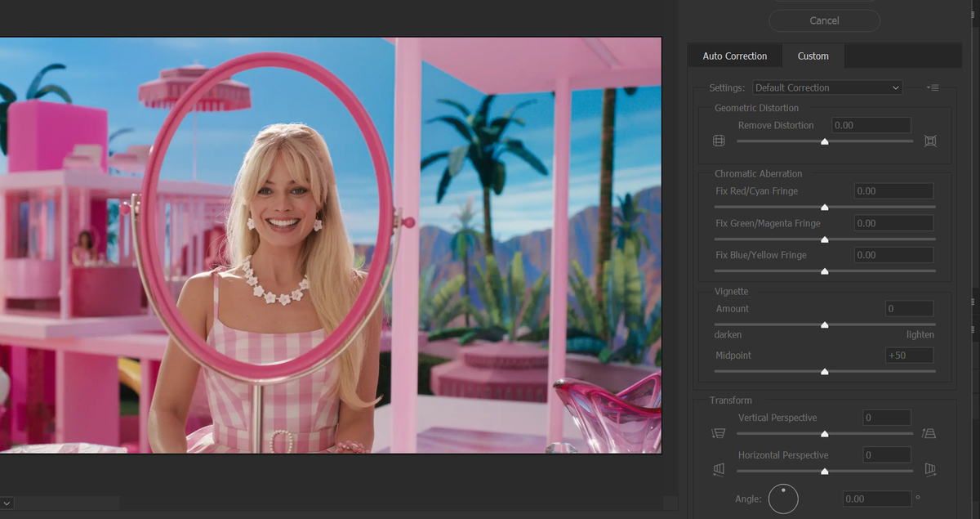
Task: Click the left Horizontal Perspective icon
Action: [719, 470]
